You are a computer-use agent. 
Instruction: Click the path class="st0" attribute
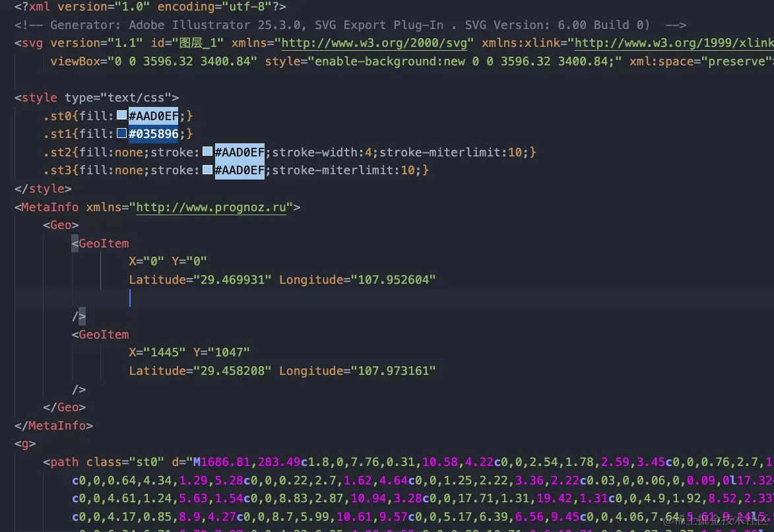tap(125, 462)
